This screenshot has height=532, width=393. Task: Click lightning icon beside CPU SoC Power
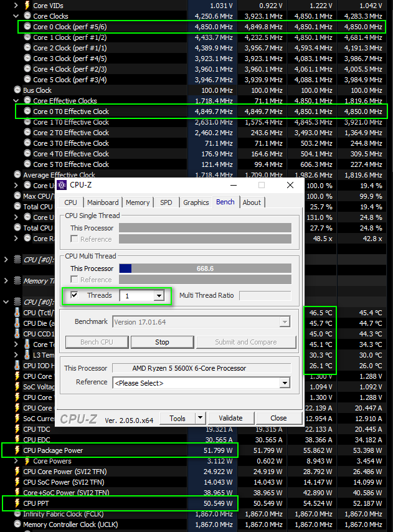coord(17,482)
